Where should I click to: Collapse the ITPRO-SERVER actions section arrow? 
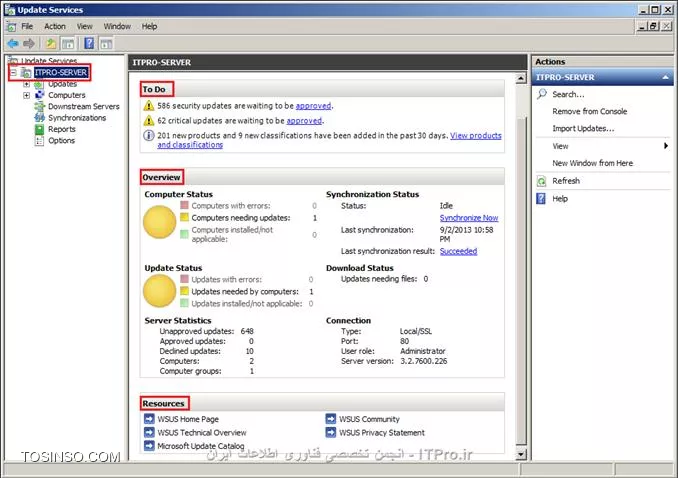665,77
